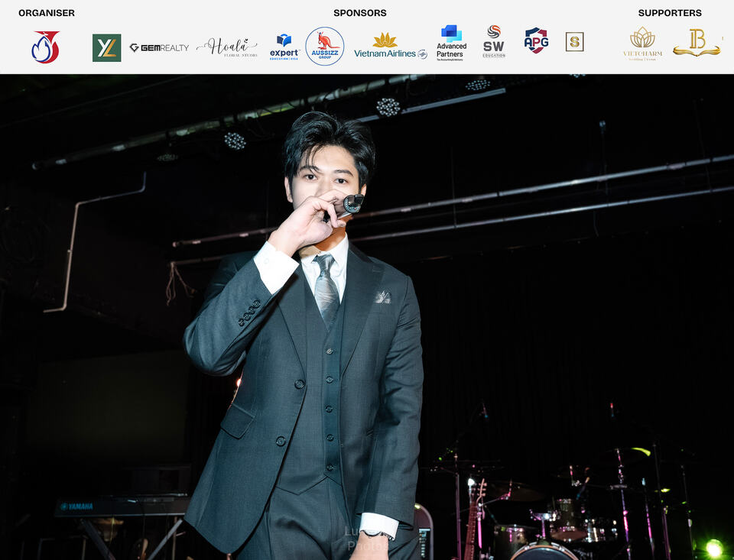Click the organiser's red and blue flame logo
Image resolution: width=734 pixels, height=560 pixels.
point(45,47)
